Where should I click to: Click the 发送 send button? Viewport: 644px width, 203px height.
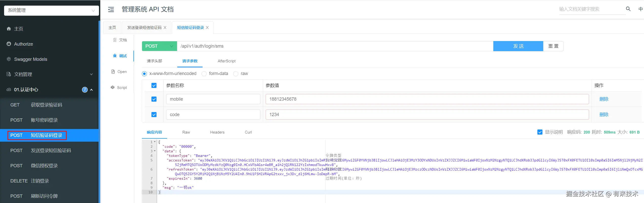pos(518,46)
